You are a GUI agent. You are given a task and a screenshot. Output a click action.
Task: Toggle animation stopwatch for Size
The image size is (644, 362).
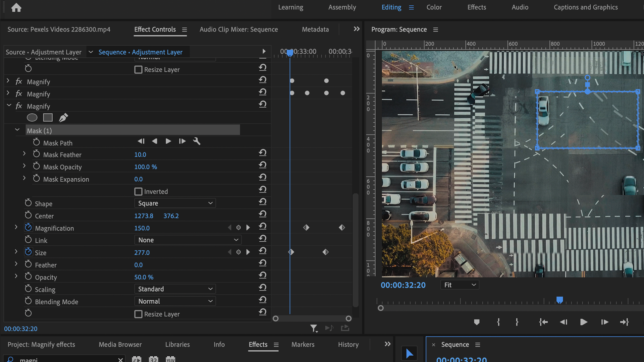pyautogui.click(x=28, y=251)
